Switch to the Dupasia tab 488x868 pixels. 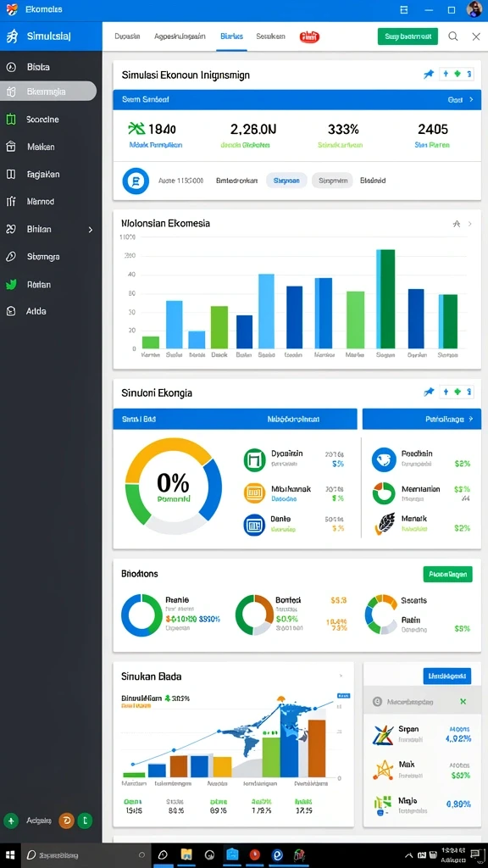click(x=127, y=36)
